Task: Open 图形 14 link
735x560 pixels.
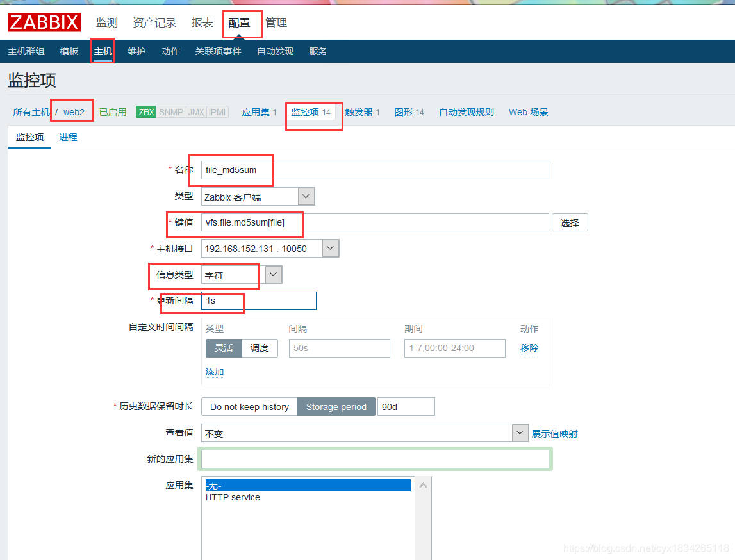Action: tap(409, 112)
